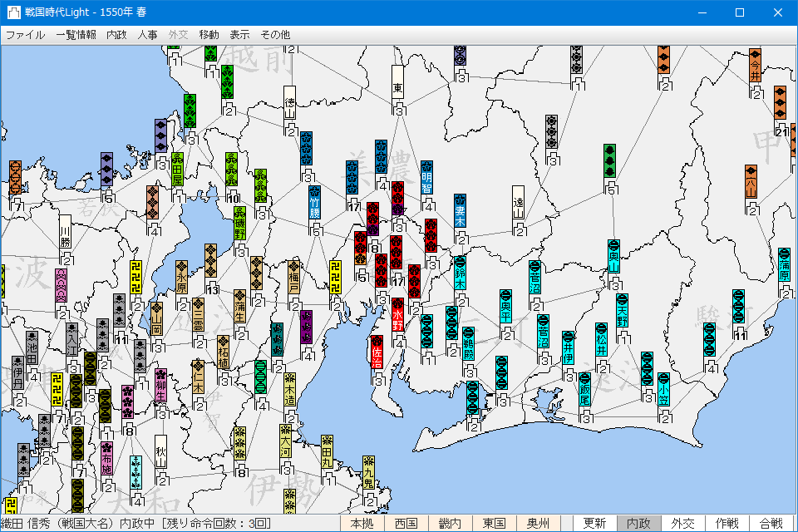This screenshot has width=798, height=532.
Task: Open the 移動 menu
Action: (209, 35)
